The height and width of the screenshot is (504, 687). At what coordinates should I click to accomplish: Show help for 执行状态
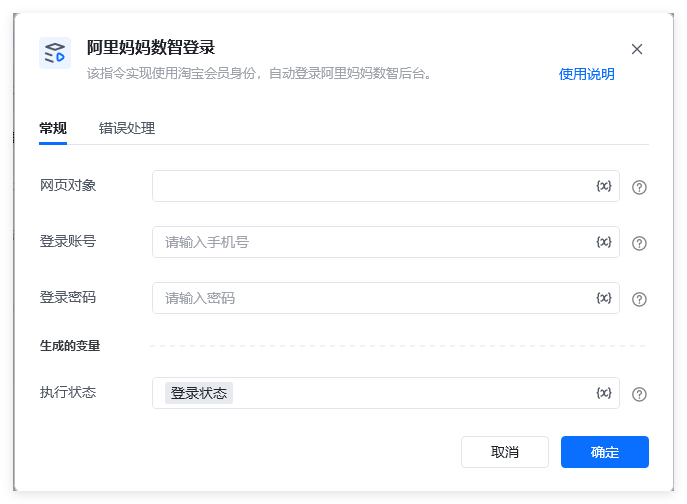coord(639,394)
